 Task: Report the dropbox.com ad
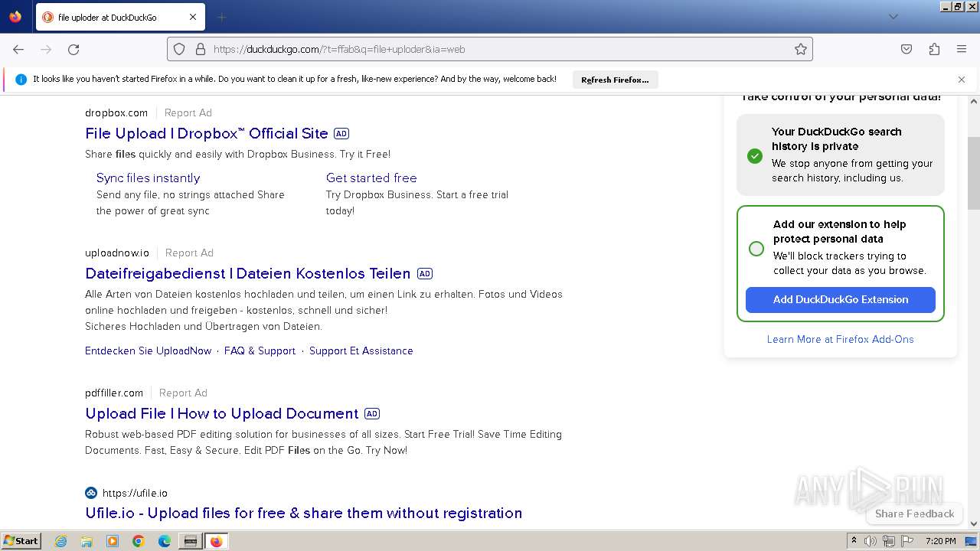pos(188,112)
